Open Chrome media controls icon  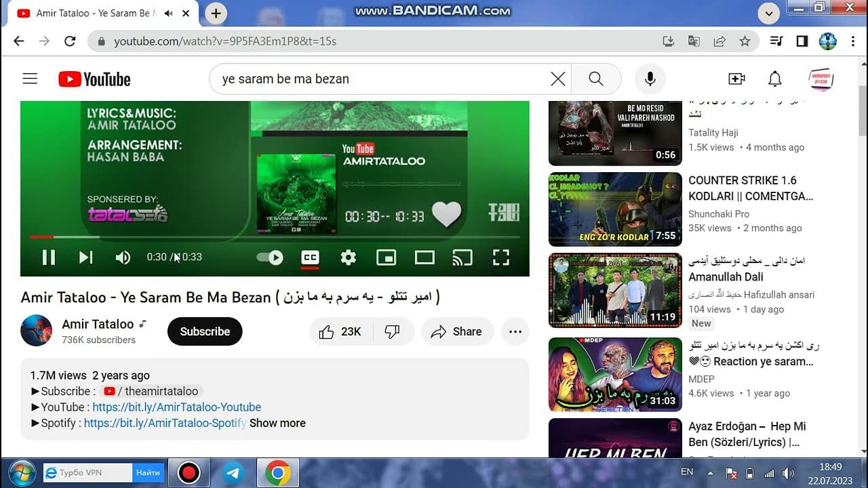pyautogui.click(x=776, y=41)
